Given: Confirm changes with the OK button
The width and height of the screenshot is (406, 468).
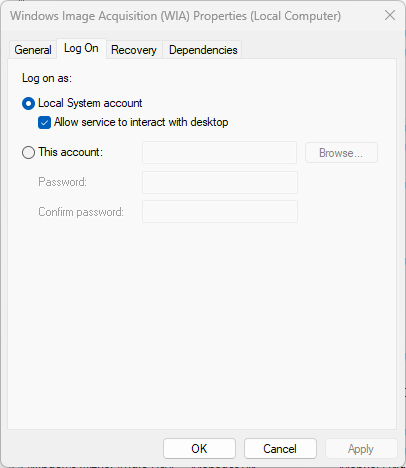Looking at the screenshot, I should [x=199, y=449].
